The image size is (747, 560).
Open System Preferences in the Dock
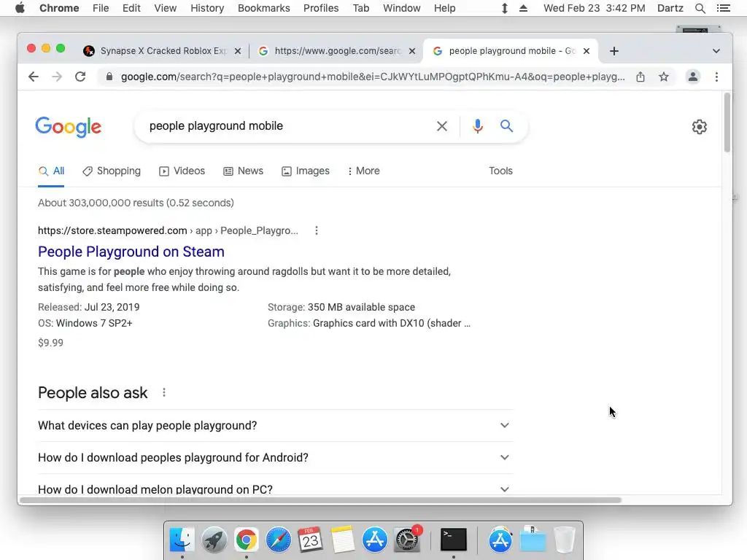pyautogui.click(x=407, y=540)
